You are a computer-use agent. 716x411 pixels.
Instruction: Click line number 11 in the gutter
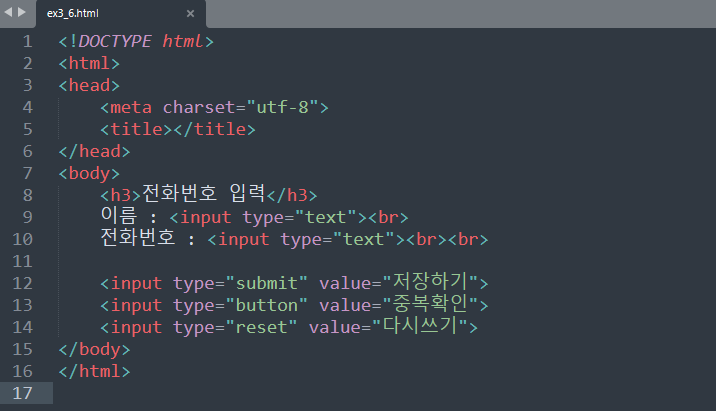[22, 262]
